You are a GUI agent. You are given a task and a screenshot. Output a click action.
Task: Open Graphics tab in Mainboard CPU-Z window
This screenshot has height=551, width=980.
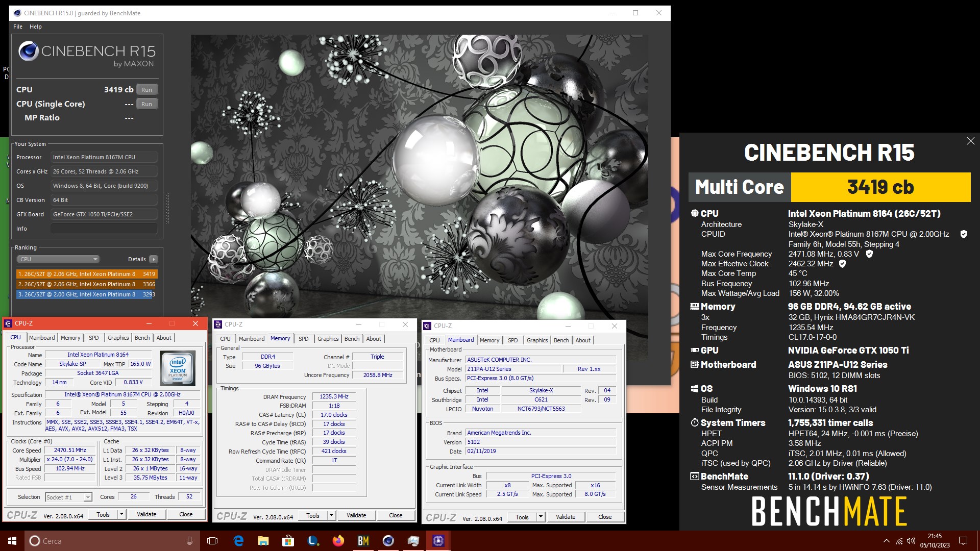point(537,340)
